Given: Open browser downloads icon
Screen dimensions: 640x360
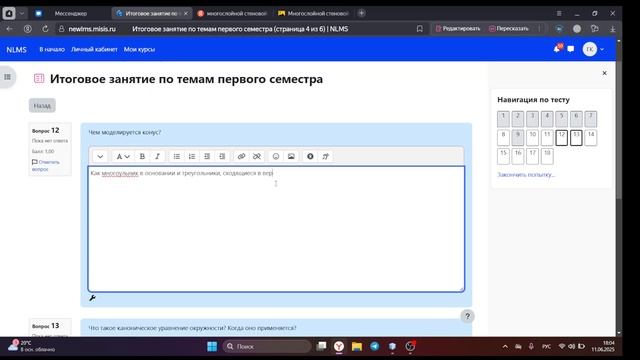Looking at the screenshot, I should pyautogui.click(x=612, y=29).
